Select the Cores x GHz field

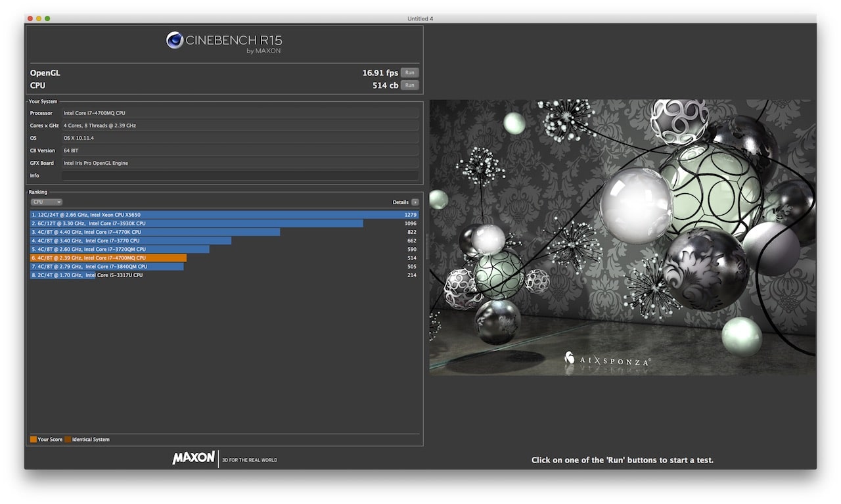(240, 126)
